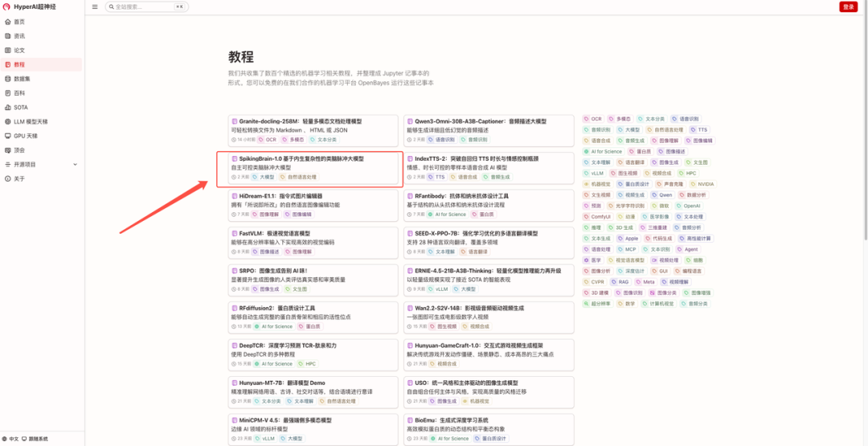Select 论文 in the sidebar menu
This screenshot has height=446, width=868.
pos(19,50)
